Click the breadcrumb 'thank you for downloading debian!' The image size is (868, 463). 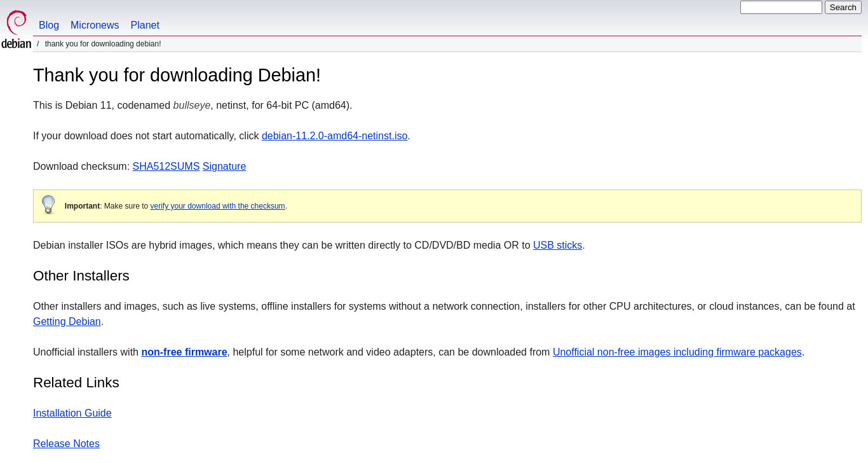coord(103,44)
